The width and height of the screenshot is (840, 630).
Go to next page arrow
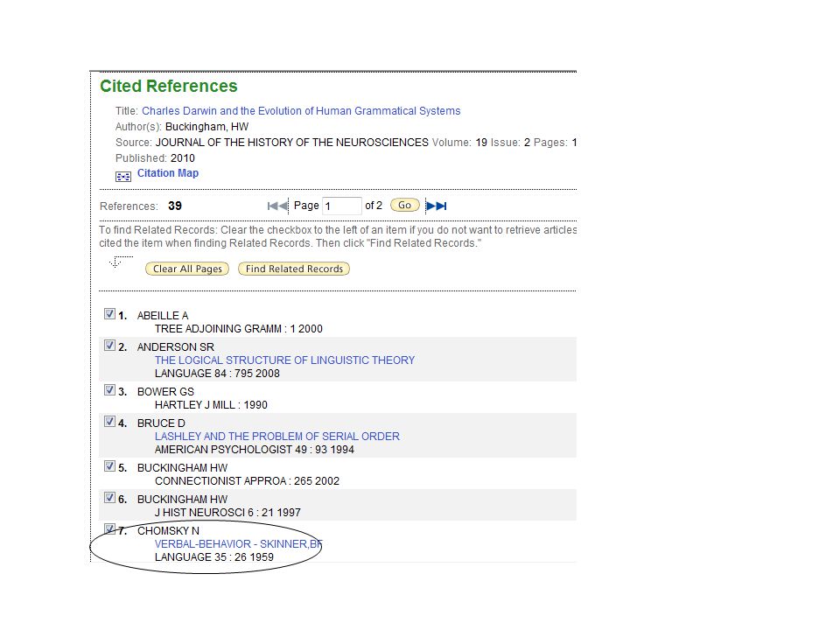click(430, 206)
